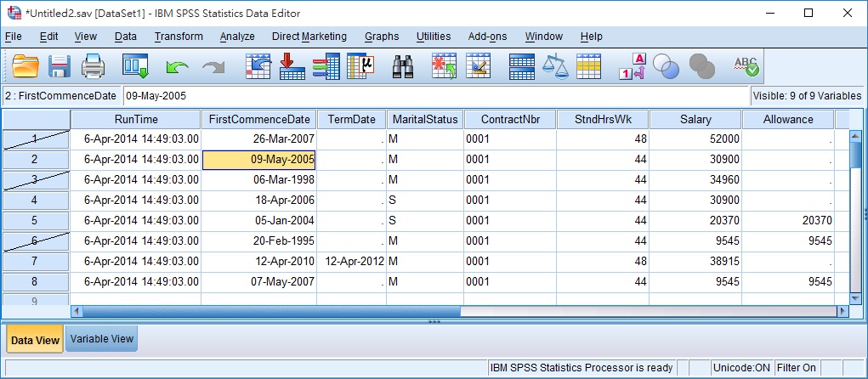Select the Data View tab

36,340
